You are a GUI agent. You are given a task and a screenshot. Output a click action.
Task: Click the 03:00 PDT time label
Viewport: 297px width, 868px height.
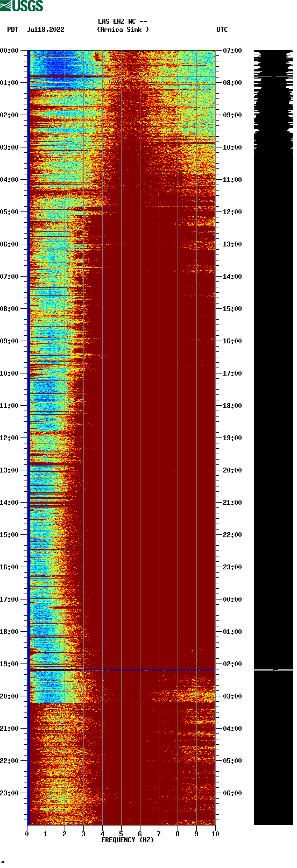click(10, 147)
